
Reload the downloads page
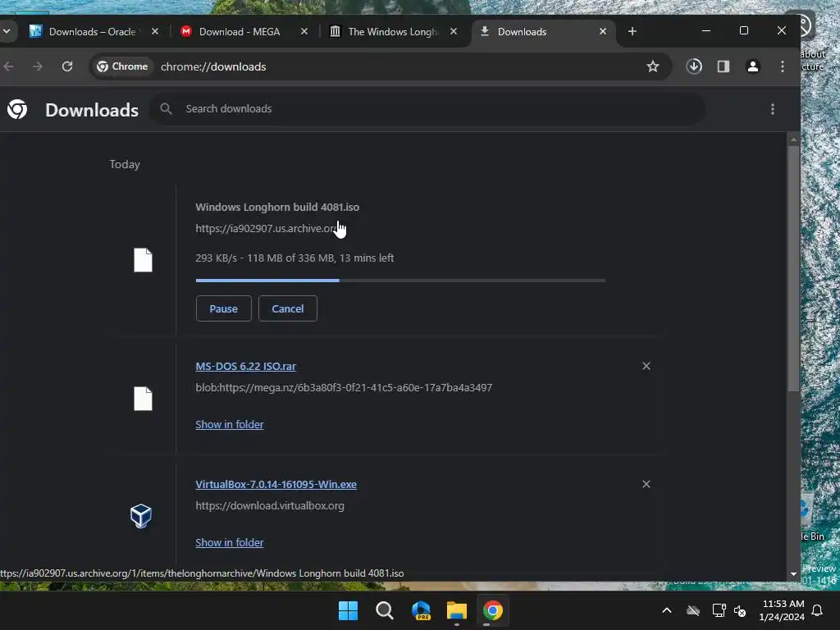[x=67, y=66]
